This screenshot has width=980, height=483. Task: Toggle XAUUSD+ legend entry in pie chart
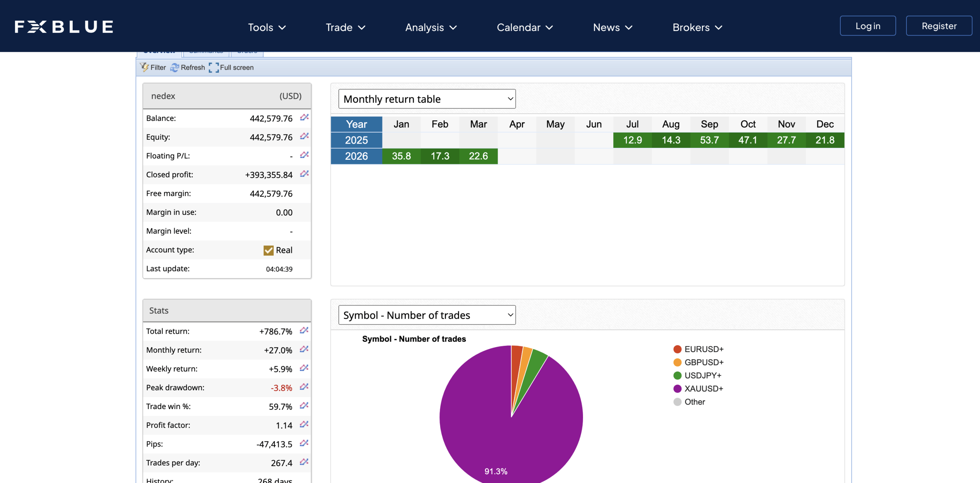coord(703,389)
